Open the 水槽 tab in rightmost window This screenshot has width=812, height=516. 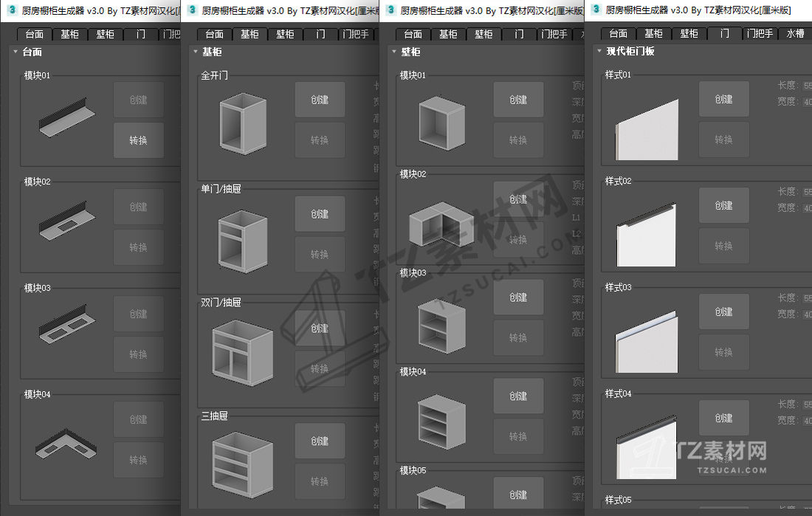(x=796, y=34)
